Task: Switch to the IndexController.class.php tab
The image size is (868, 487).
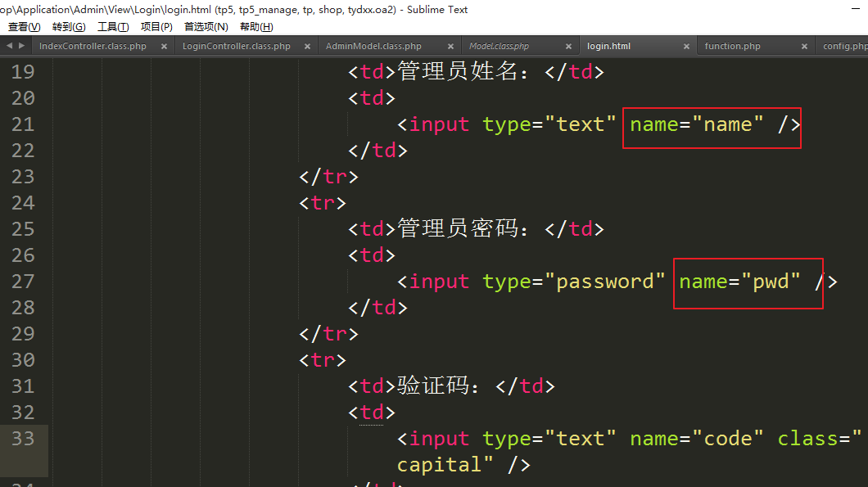Action: 93,47
